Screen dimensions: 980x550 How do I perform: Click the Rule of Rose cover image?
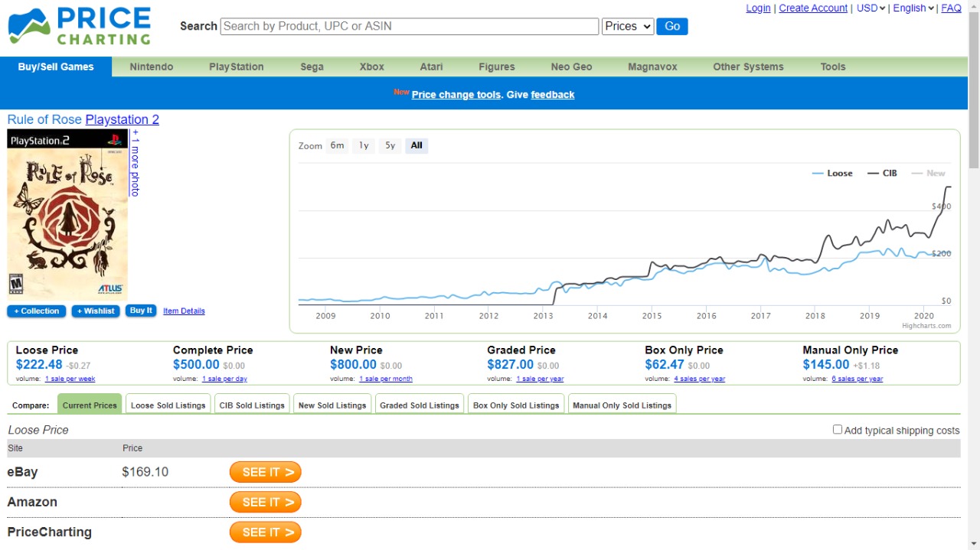67,214
